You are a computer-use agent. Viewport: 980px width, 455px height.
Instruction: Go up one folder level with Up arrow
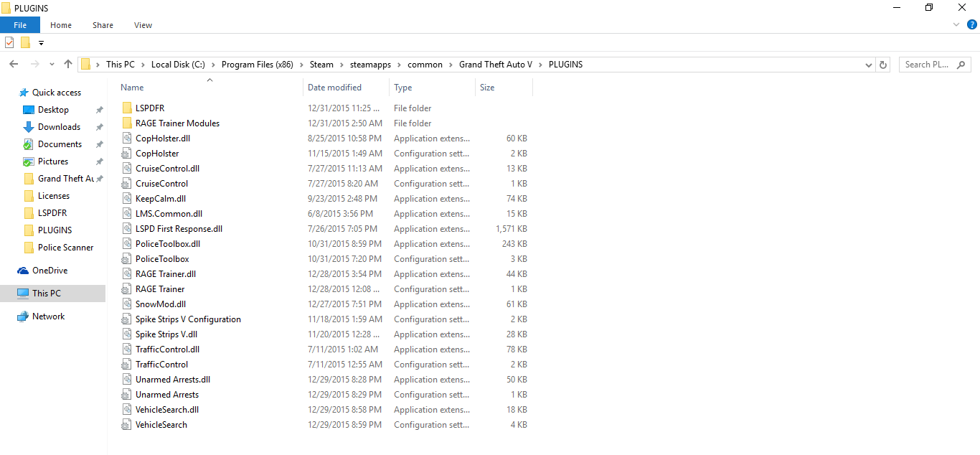[x=68, y=64]
